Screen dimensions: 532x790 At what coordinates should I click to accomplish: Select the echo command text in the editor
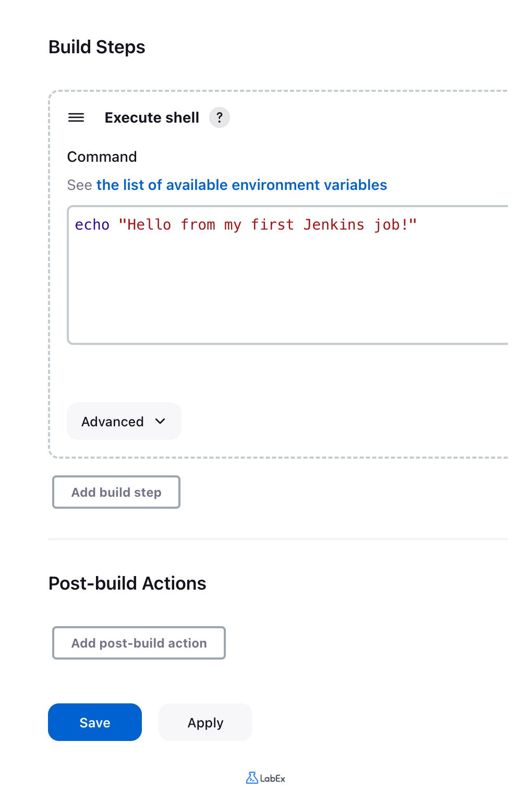(x=92, y=224)
